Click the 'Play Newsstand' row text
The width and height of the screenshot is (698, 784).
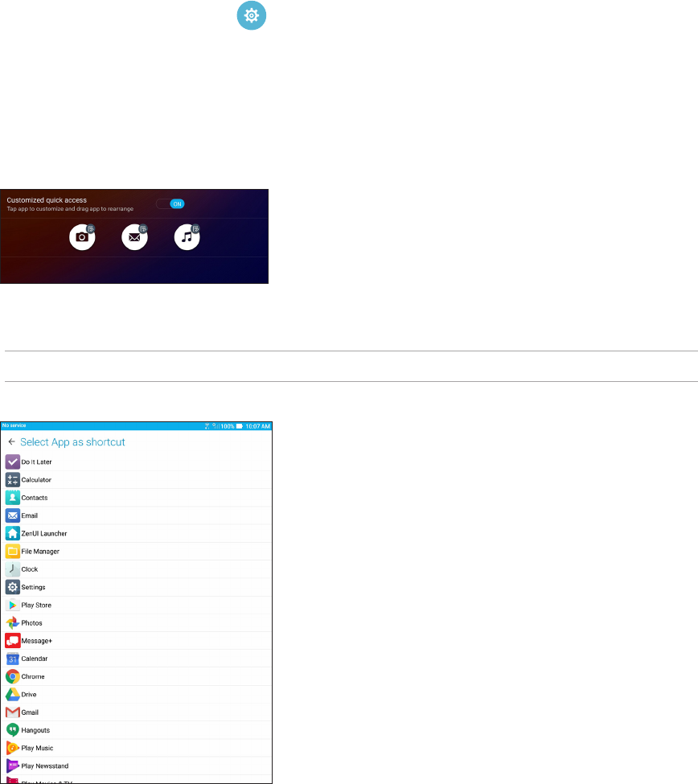(45, 766)
